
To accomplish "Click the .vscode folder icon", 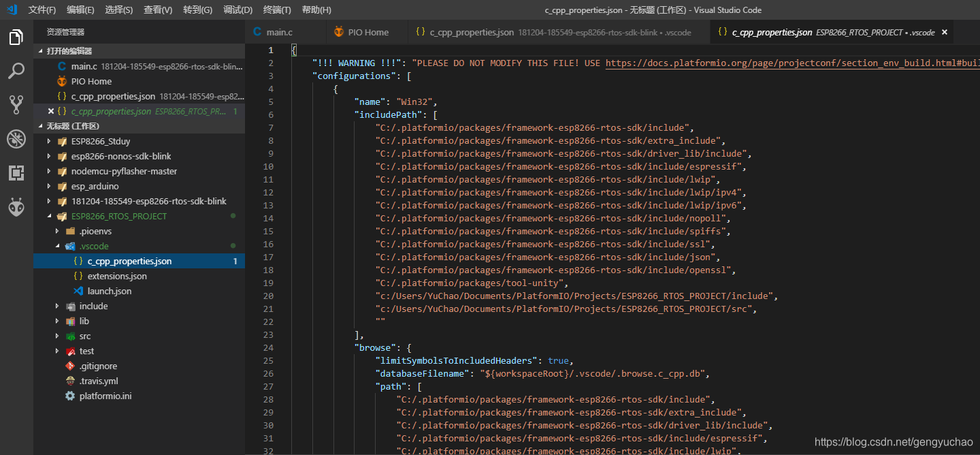I will point(70,246).
